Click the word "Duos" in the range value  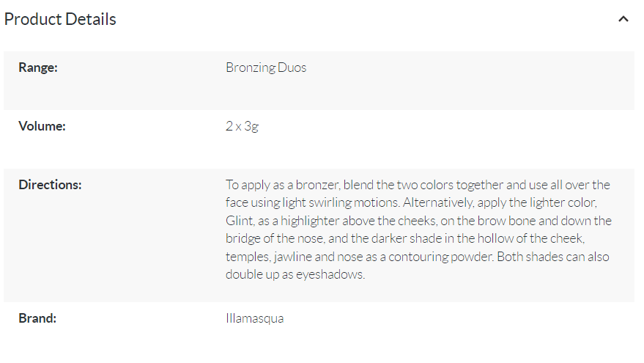292,67
